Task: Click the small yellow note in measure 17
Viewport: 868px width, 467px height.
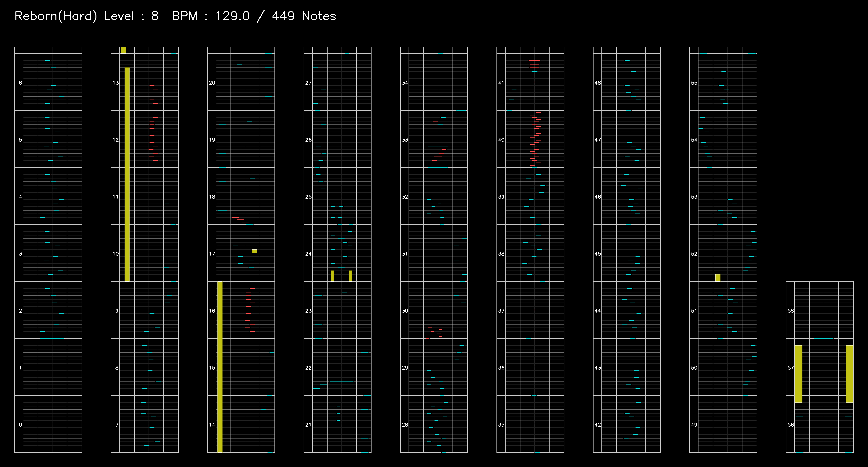Action: 254,251
